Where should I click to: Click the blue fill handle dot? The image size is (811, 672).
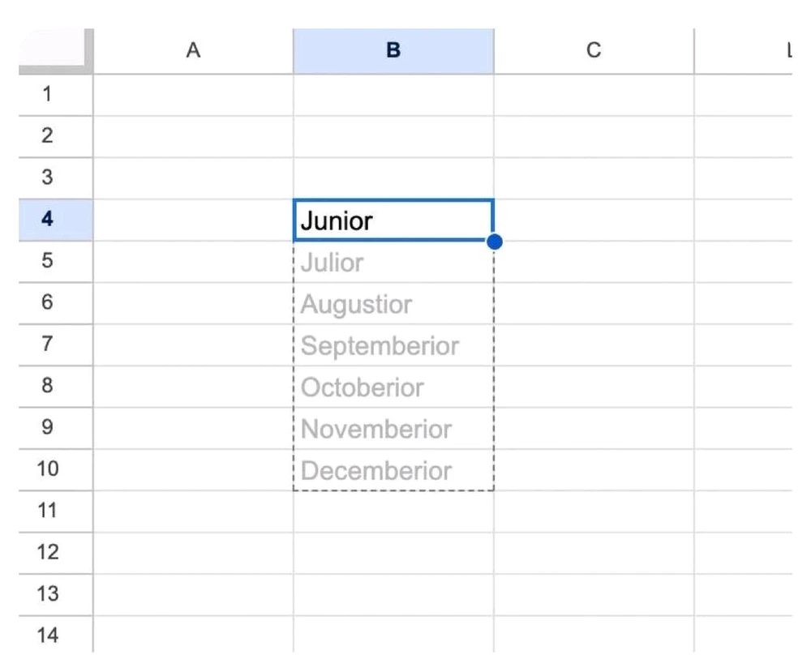tap(494, 242)
